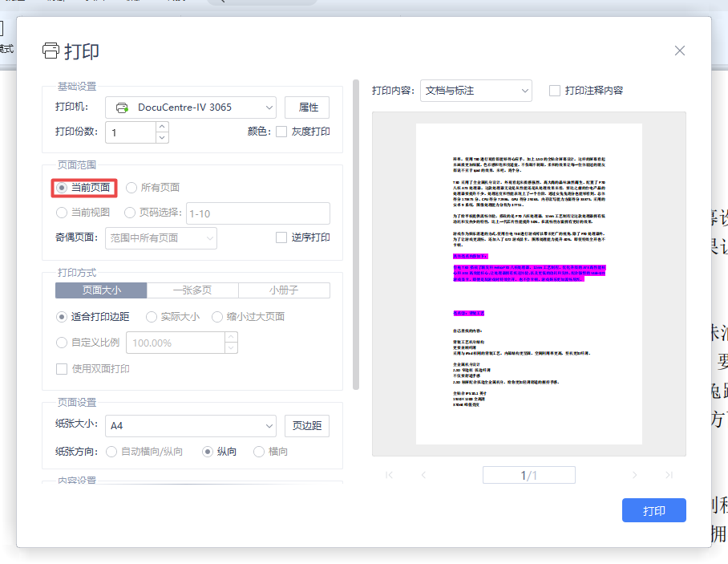
Task: Select 所有页面 radio button
Action: pyautogui.click(x=132, y=188)
